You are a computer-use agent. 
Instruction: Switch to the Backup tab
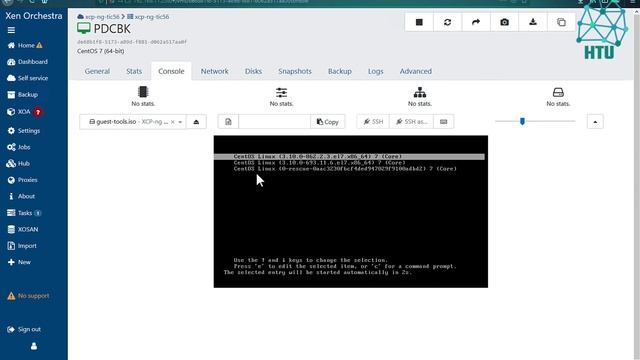coord(340,71)
